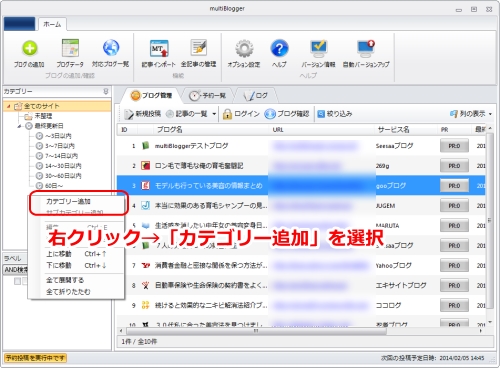Image resolution: width=500 pixels, height=368 pixels.
Task: Choose カテゴリー追加 from context menu
Action: tap(68, 201)
